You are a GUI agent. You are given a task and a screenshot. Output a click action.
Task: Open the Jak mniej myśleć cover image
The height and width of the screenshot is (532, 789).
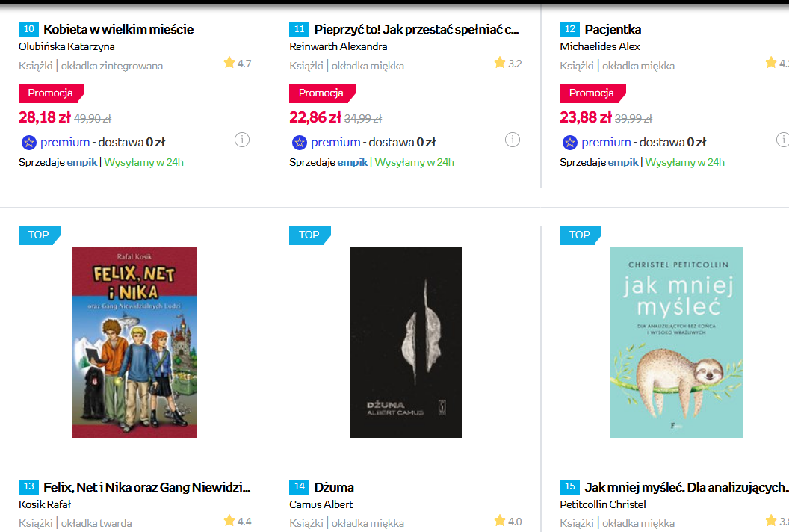(x=676, y=342)
